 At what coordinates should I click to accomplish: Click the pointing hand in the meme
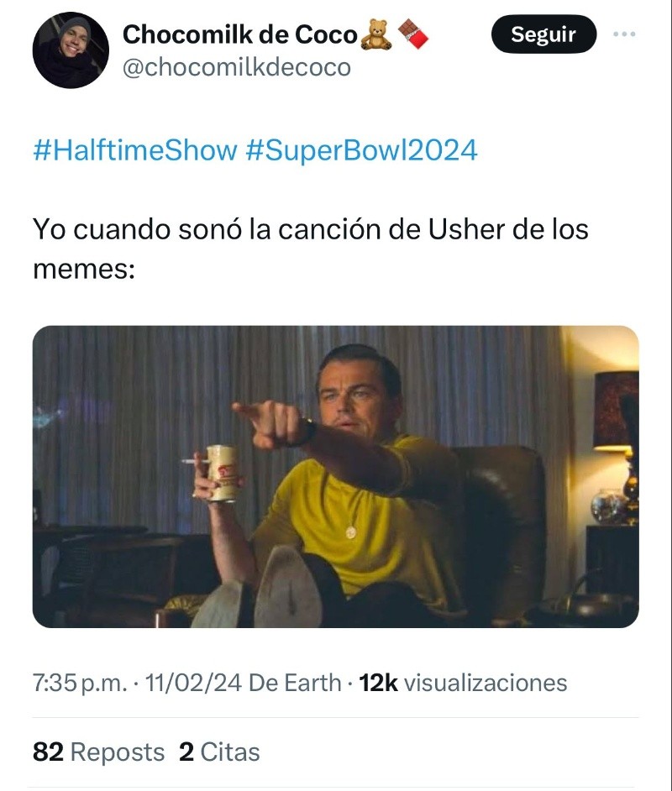265,421
